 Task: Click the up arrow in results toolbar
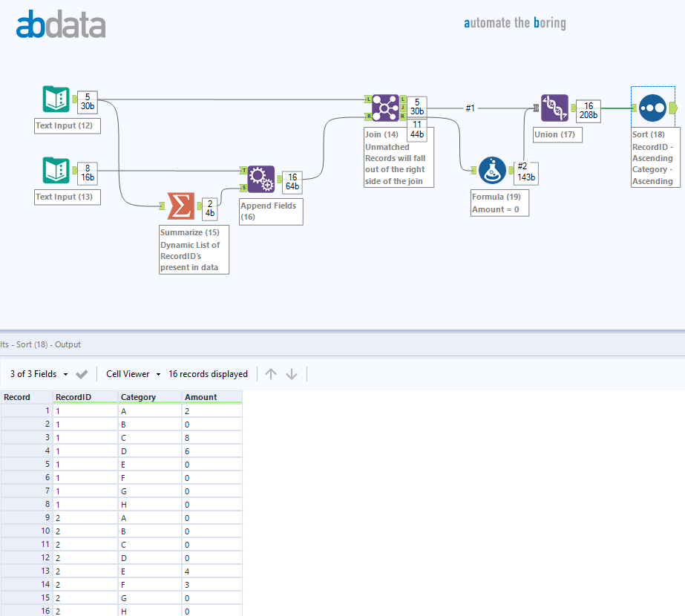coord(271,374)
